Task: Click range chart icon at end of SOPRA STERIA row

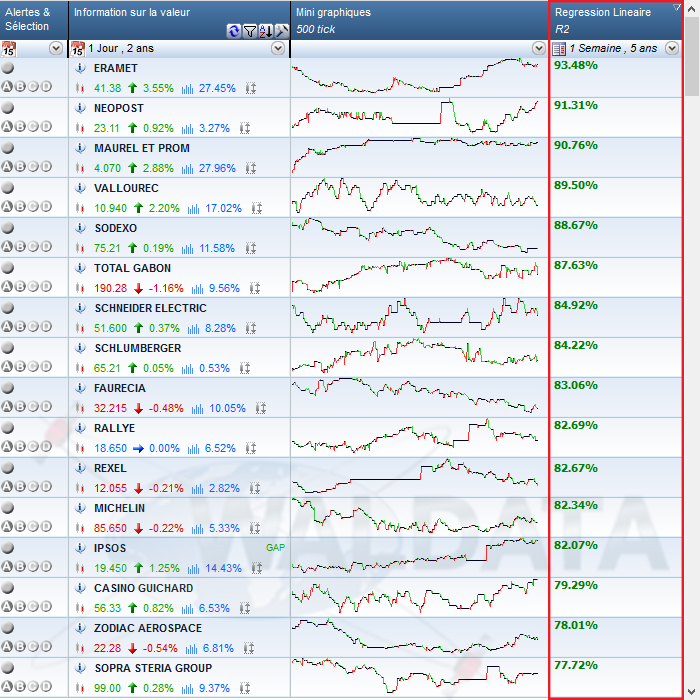Action: click(x=245, y=688)
